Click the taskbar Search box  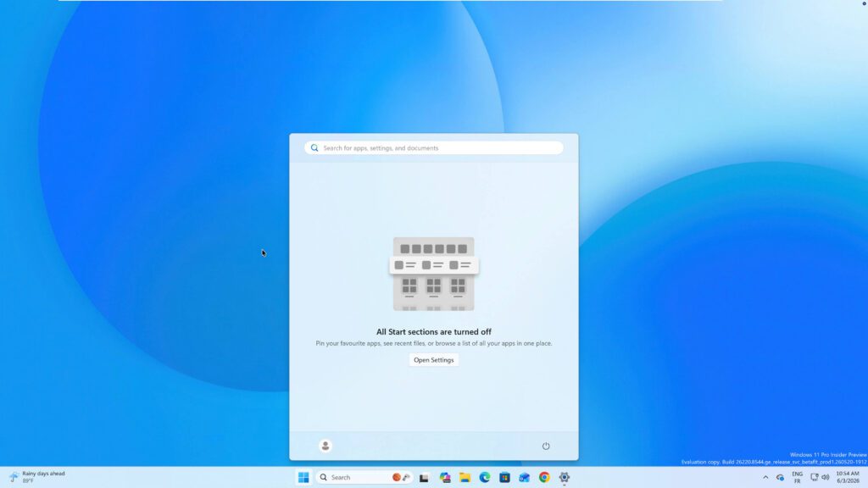[x=364, y=477]
